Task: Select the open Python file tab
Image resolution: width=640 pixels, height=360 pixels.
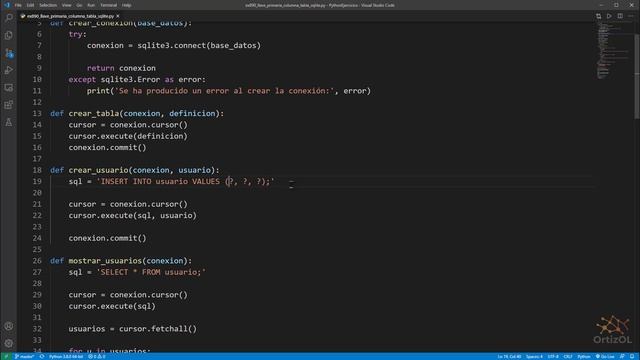Action: point(70,16)
